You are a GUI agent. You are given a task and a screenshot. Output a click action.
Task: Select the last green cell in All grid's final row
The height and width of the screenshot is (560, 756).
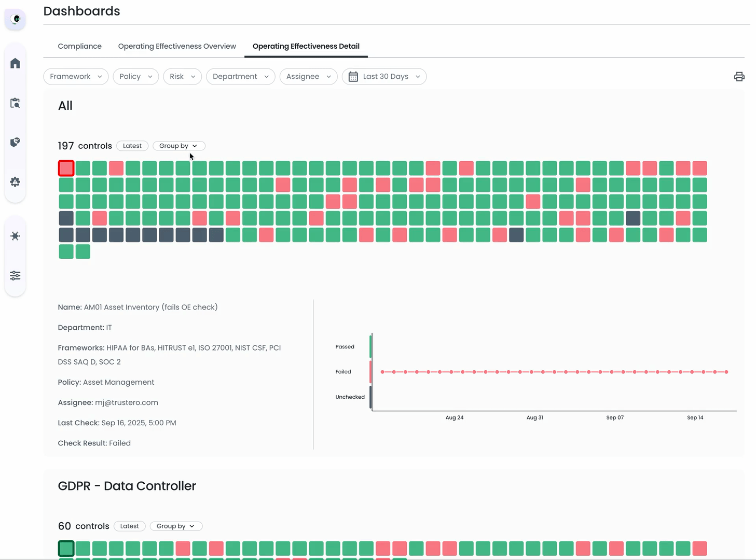click(83, 251)
